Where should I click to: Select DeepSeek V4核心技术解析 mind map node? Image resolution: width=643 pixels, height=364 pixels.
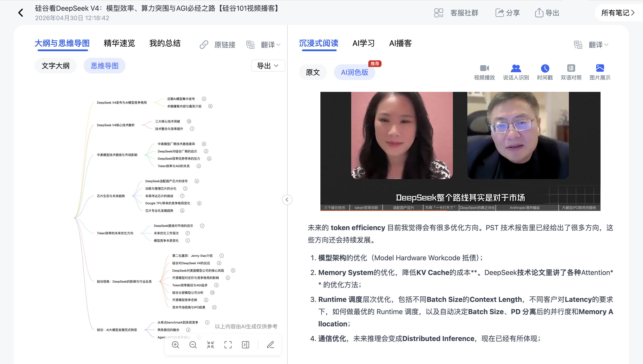pyautogui.click(x=116, y=125)
